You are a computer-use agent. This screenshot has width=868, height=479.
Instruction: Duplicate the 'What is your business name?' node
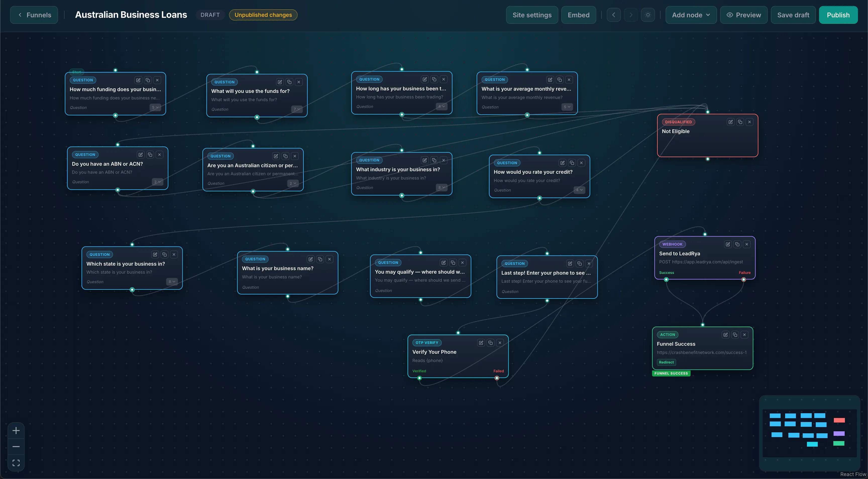pyautogui.click(x=320, y=259)
